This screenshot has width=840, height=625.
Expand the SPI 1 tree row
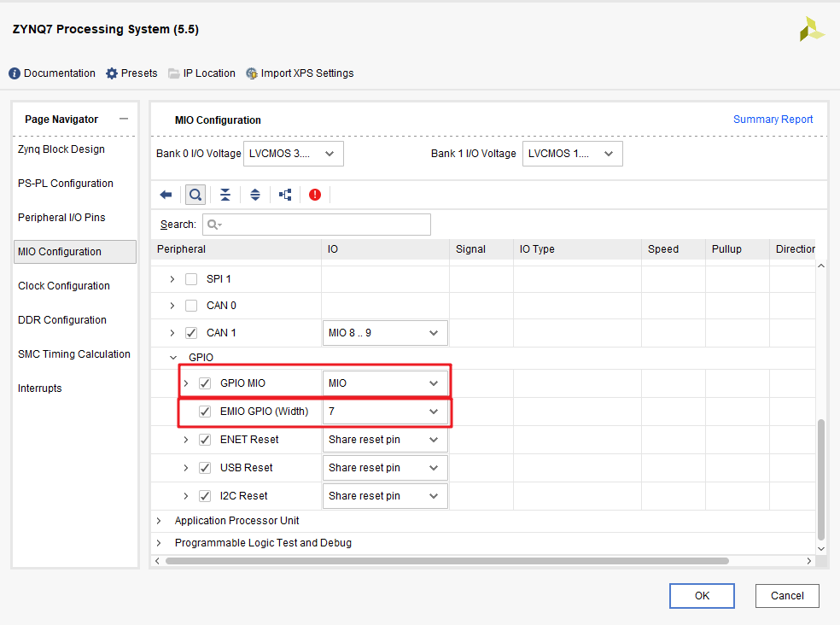tap(172, 279)
